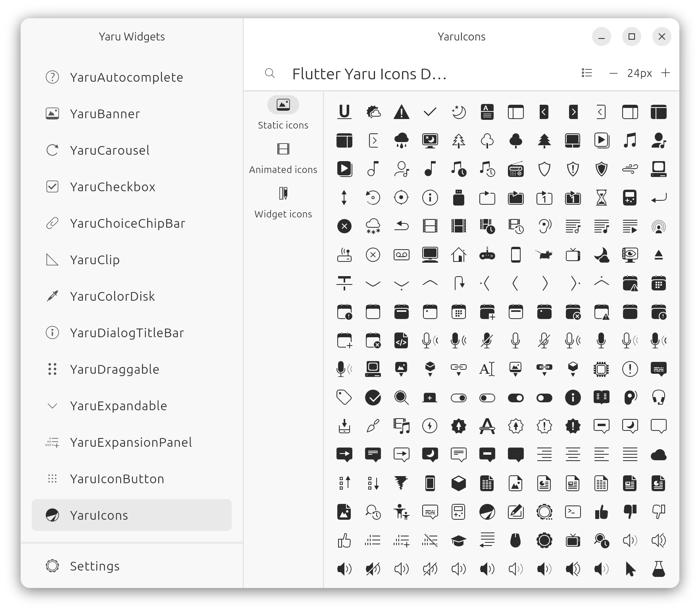Open YaruColorDisk sidebar entry

coord(132,296)
